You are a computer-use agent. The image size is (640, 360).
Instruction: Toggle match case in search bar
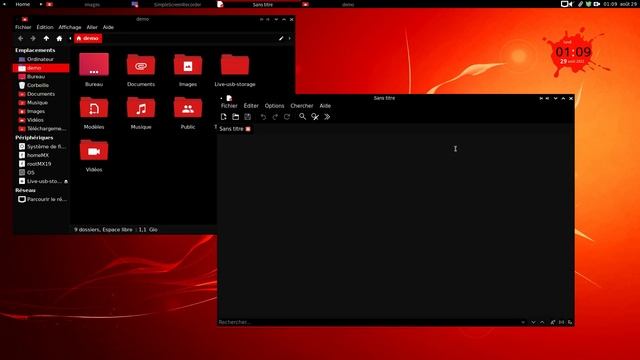coord(553,322)
